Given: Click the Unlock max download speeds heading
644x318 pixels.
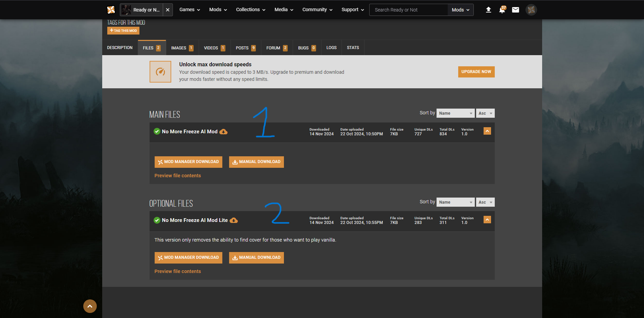Looking at the screenshot, I should pyautogui.click(x=216, y=64).
